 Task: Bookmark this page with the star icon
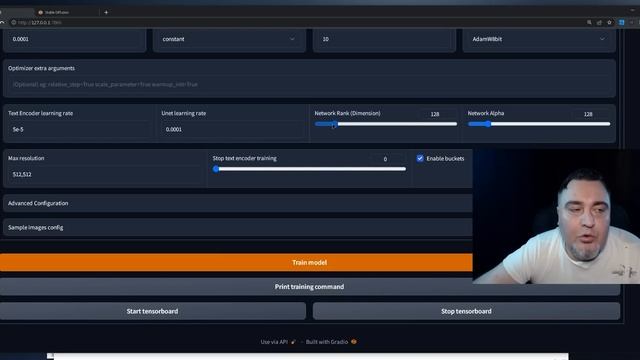click(x=609, y=22)
